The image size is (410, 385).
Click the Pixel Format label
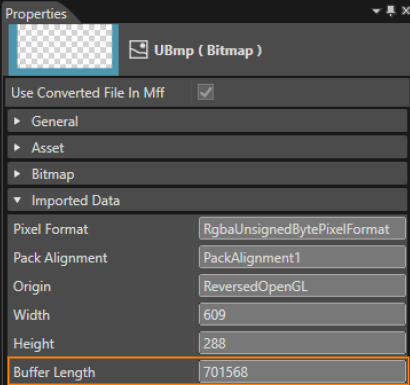[51, 229]
